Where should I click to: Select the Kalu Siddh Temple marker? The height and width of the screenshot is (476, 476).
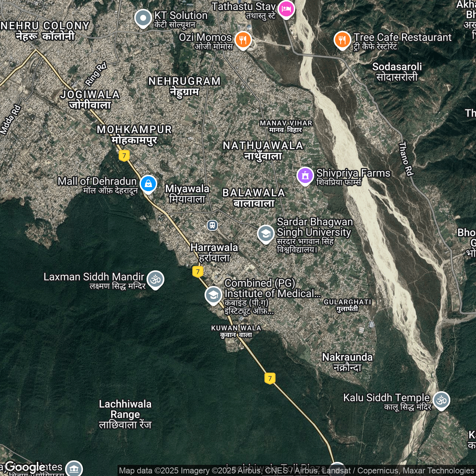pos(441,400)
